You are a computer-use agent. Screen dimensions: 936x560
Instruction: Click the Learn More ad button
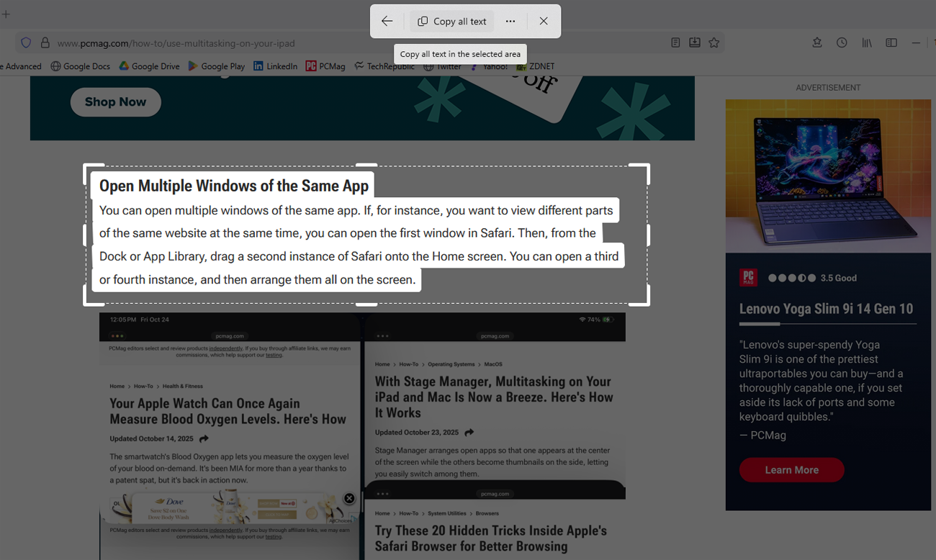tap(791, 470)
